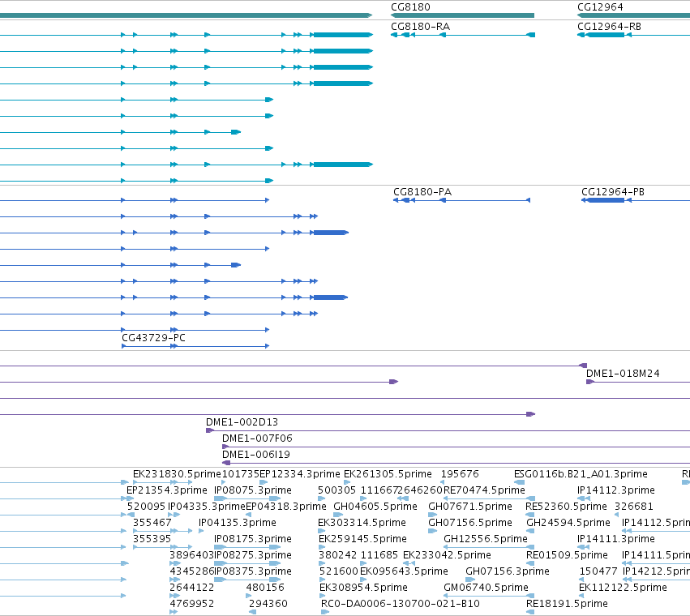Select the GM06740.5prime label
Viewport: 690px width, 616px height.
[486, 588]
